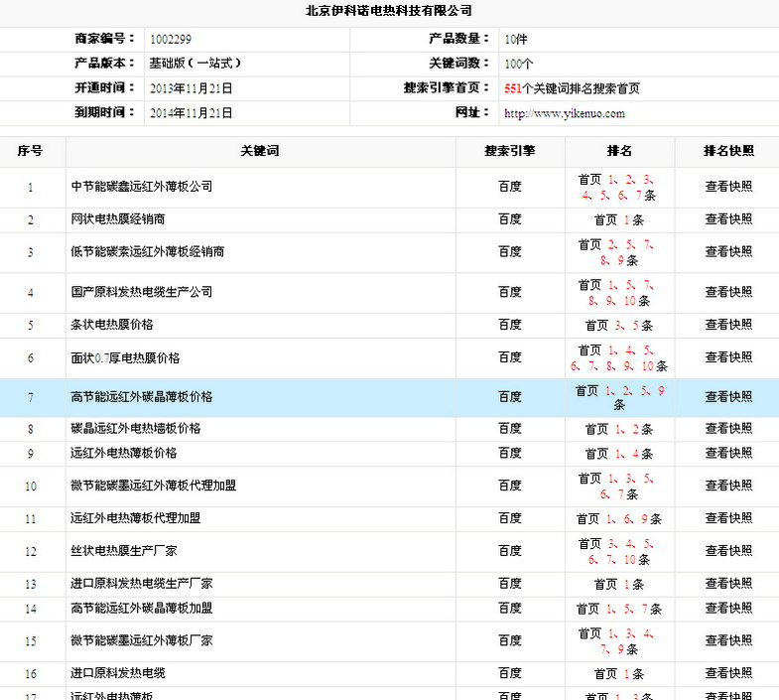Open 查看快照 for 进口原料发热电缆生产厂家
This screenshot has height=700, width=779.
pos(728,584)
